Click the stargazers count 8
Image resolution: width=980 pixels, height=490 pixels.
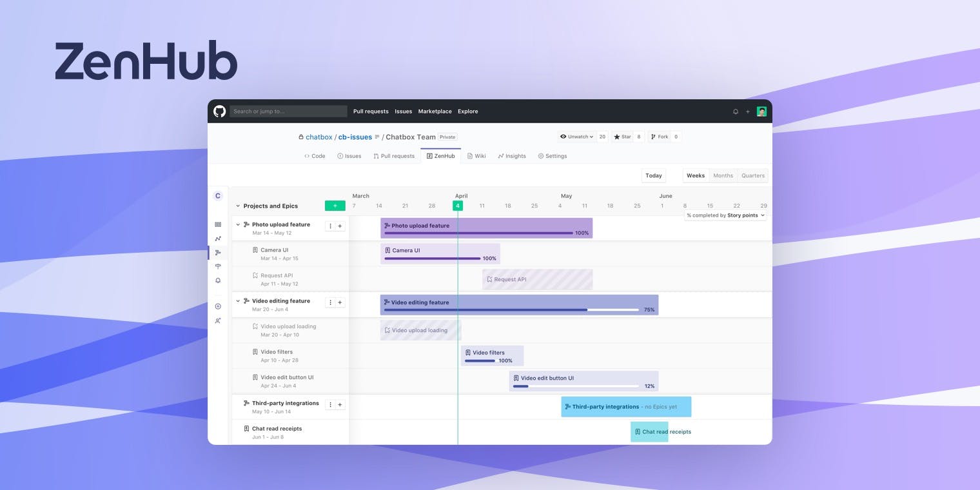[639, 137]
